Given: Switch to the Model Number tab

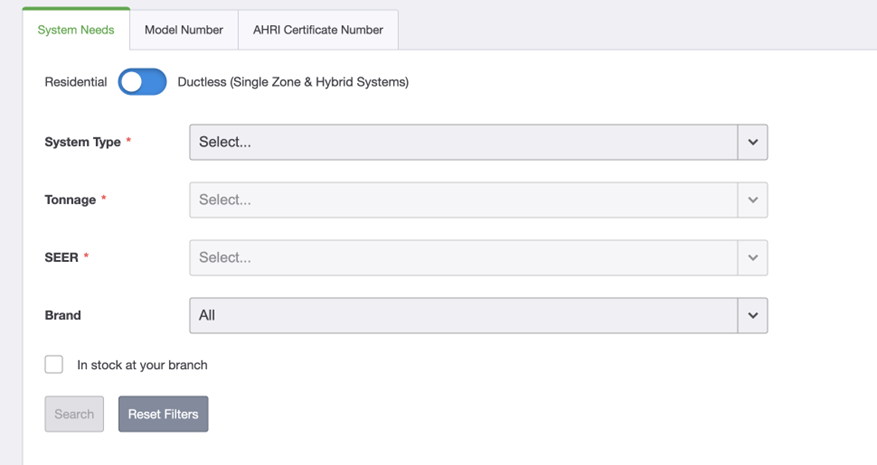Looking at the screenshot, I should pyautogui.click(x=184, y=30).
